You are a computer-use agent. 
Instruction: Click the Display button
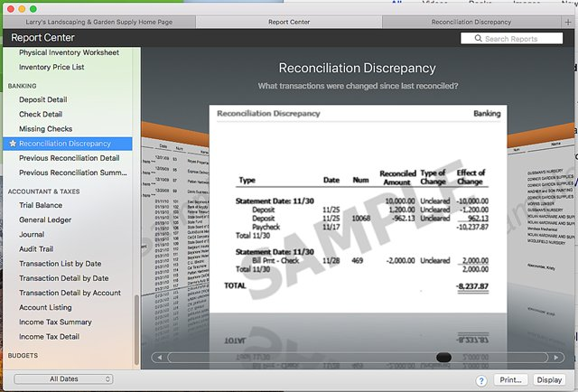(x=549, y=380)
